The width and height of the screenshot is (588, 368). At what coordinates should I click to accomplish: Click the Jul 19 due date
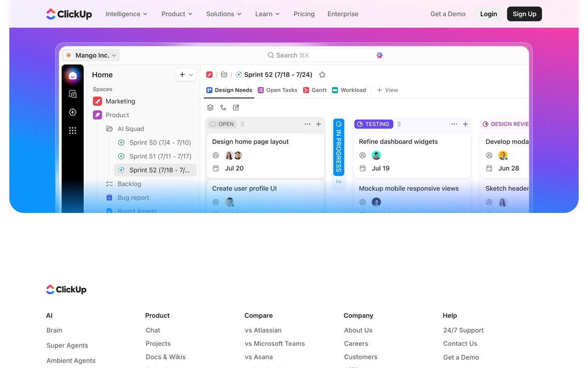pos(380,168)
